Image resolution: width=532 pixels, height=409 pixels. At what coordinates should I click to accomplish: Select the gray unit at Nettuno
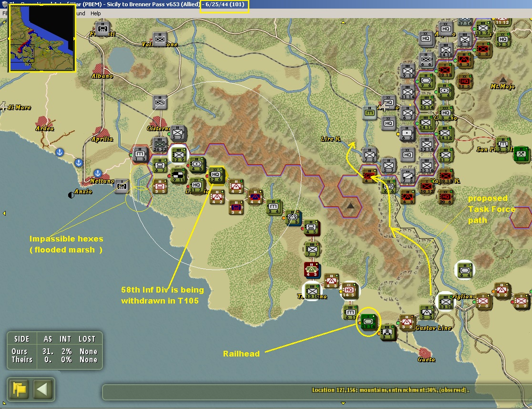coord(122,186)
